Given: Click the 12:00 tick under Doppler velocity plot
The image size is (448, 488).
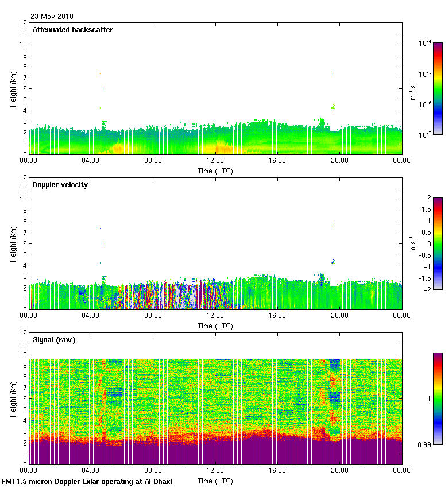Looking at the screenshot, I should 215,316.
